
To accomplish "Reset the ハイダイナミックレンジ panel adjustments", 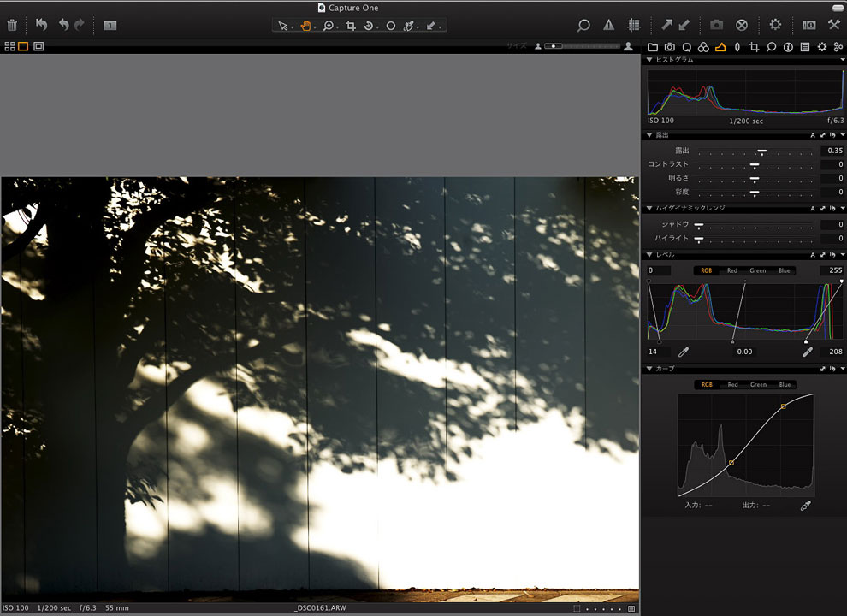I will (832, 209).
